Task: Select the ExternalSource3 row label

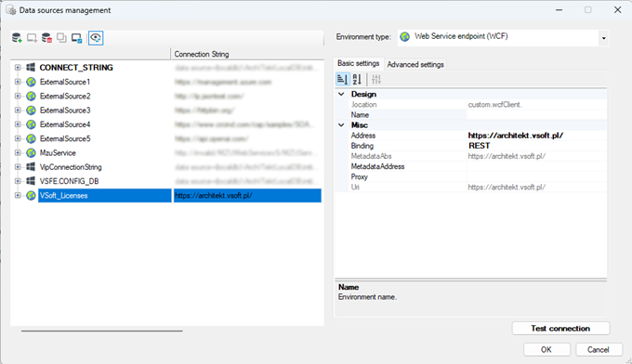Action: click(x=65, y=110)
